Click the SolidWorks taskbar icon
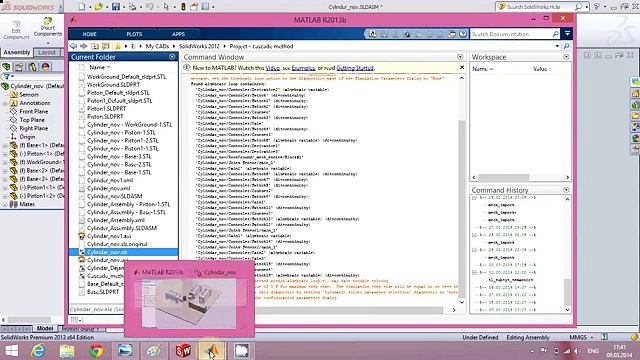Viewport: 640px width, 360px height. pyautogui.click(x=183, y=351)
